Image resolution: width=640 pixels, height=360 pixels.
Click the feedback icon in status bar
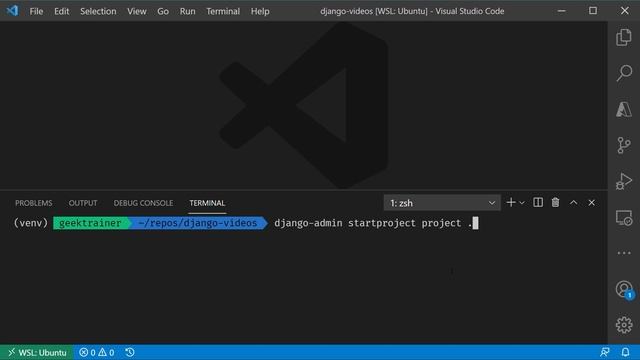coord(605,352)
